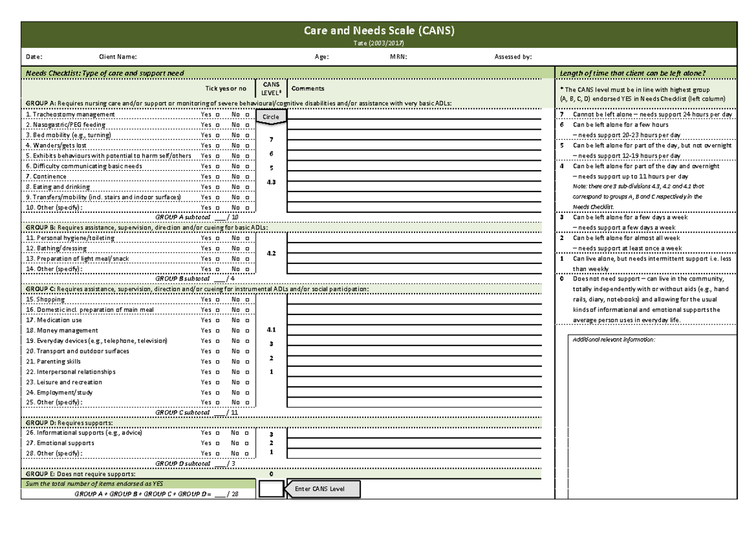756x535 pixels.
Task: Tick Yes for Tracheostomy management
Action: point(217,114)
